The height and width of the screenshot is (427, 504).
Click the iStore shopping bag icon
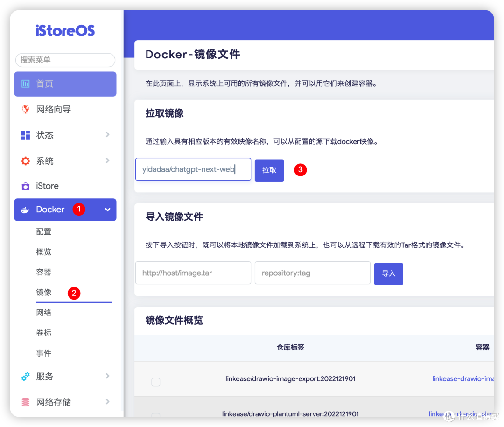coord(25,186)
